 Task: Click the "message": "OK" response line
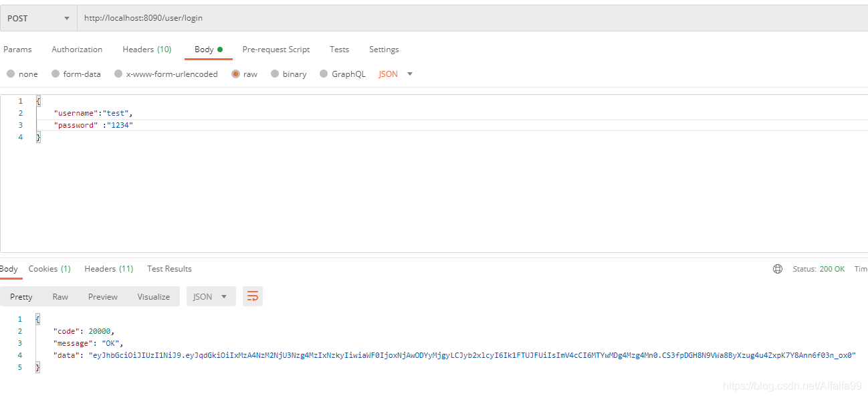(89, 343)
